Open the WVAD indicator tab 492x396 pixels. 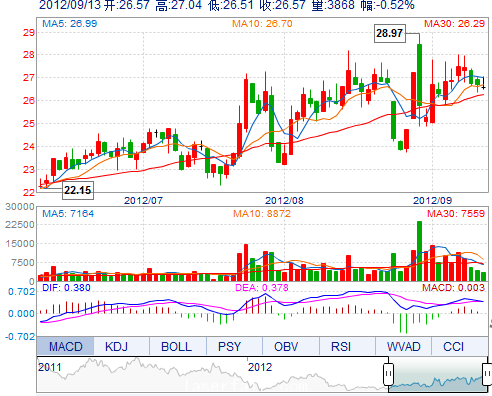click(403, 346)
